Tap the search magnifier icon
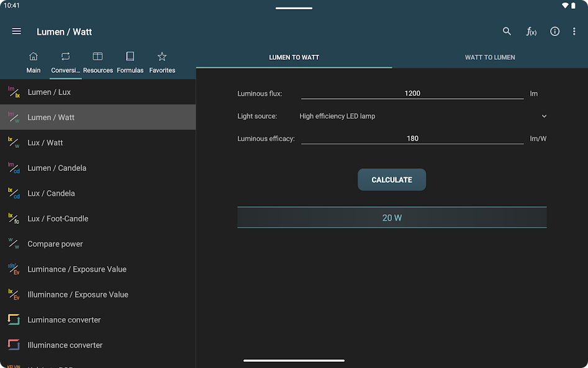Viewport: 588px width, 368px height. (x=507, y=31)
